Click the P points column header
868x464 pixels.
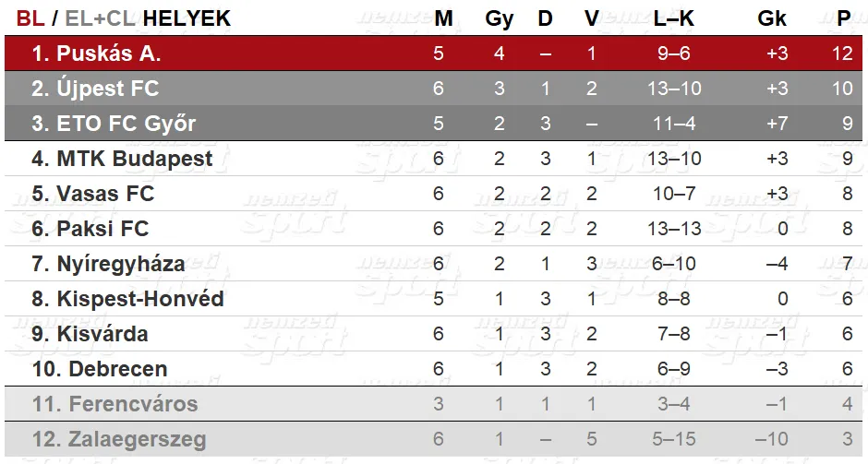point(844,18)
